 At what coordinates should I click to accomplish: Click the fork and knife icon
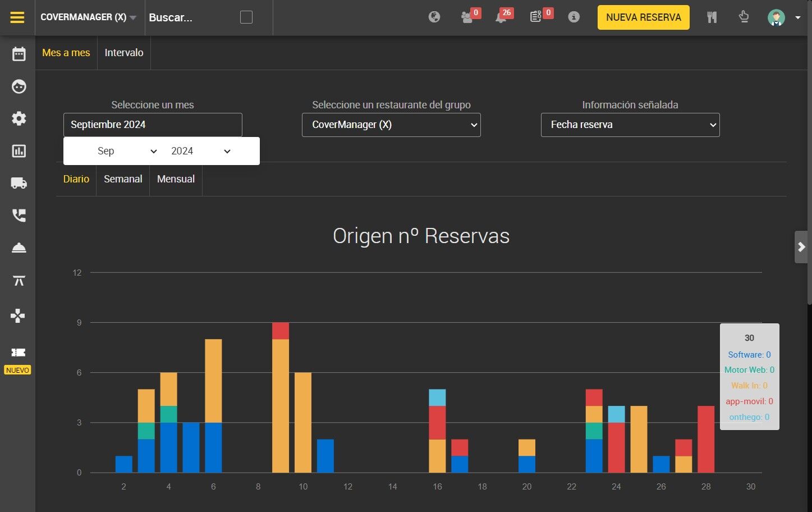(712, 17)
